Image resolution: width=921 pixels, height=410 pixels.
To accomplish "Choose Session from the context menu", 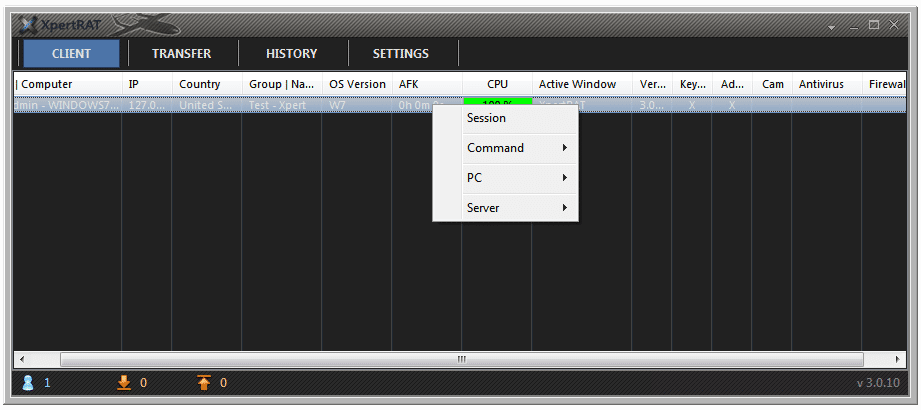I will (x=505, y=118).
